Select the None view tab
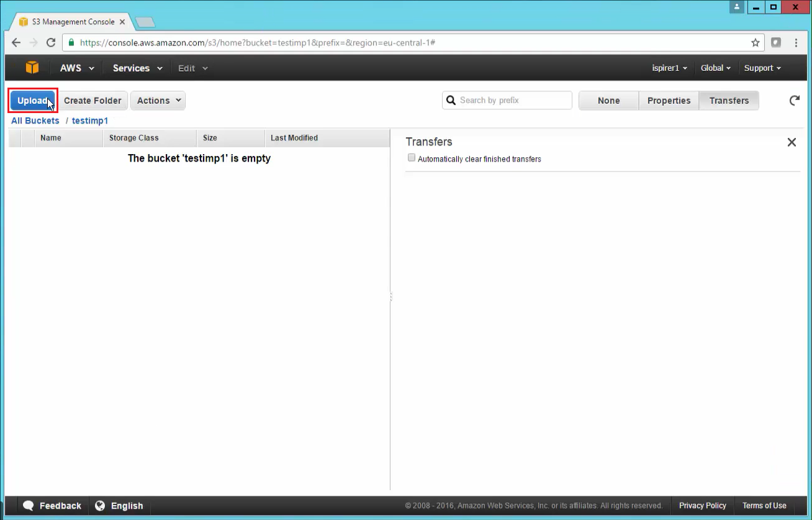Image resolution: width=812 pixels, height=520 pixels. click(x=608, y=101)
